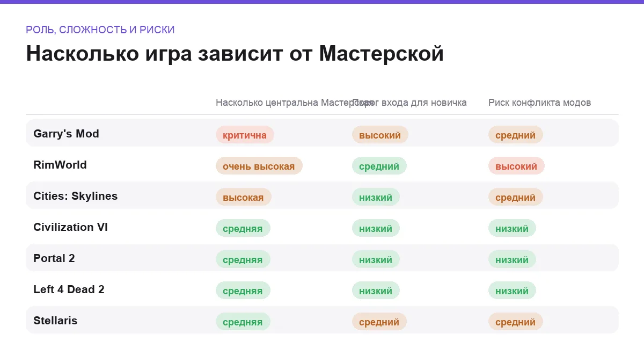The image size is (644, 363).
Task: Select Portal 2 'средняя' badge
Action: [x=243, y=259]
